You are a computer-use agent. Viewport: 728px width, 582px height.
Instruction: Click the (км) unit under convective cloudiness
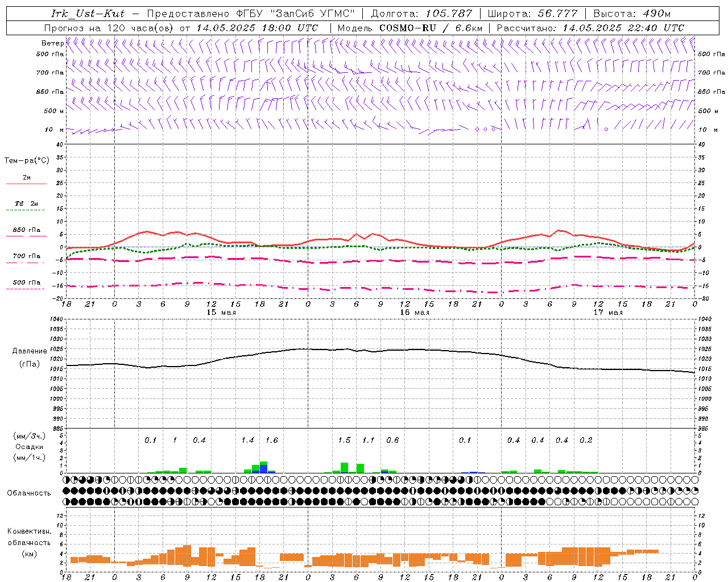[29, 554]
